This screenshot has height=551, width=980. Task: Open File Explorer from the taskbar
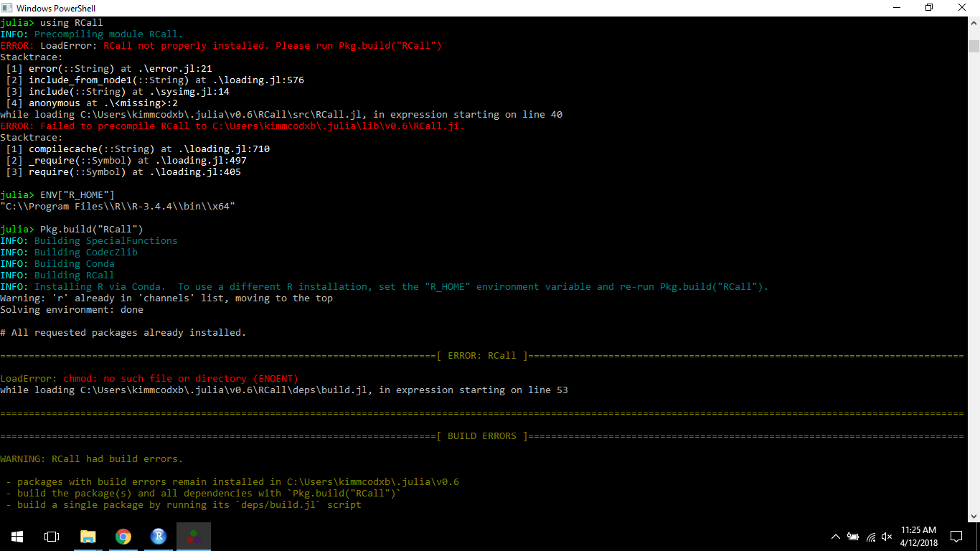coord(88,536)
